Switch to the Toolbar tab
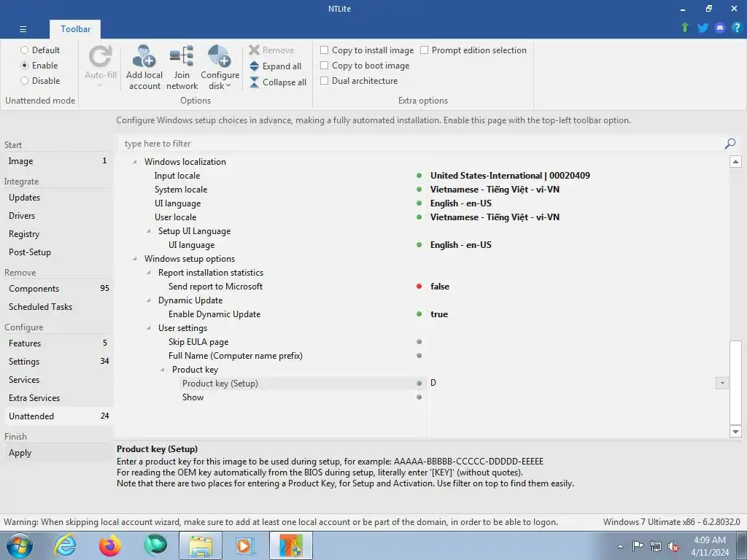Viewport: 747px width, 560px height. pyautogui.click(x=75, y=29)
